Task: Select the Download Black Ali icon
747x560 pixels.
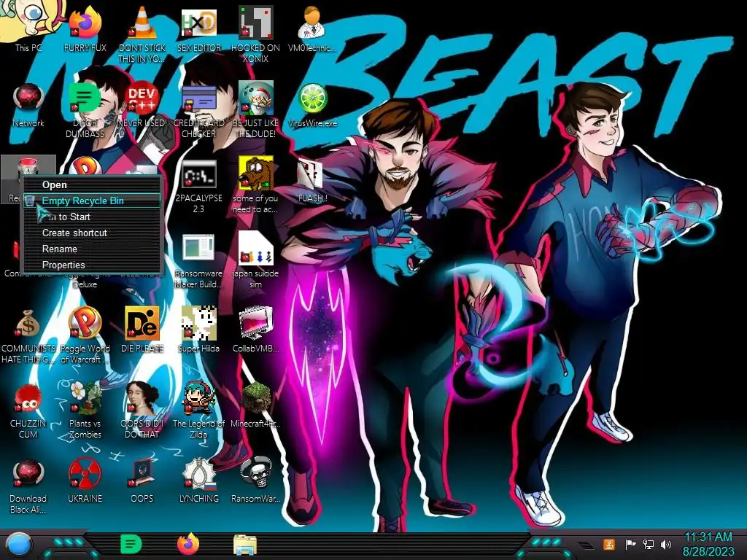Action: coord(28,486)
